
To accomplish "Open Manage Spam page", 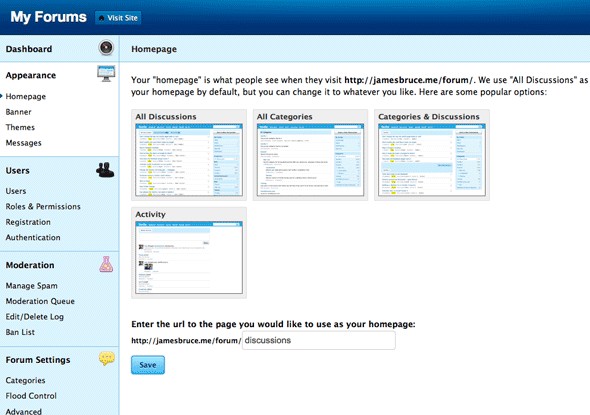I will click(32, 286).
